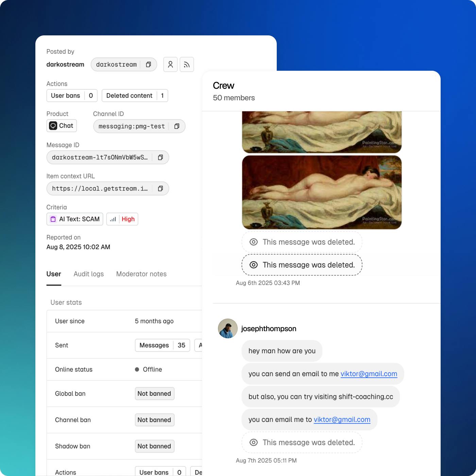Click the AI Text: SCAM criteria badge
Image resolution: width=476 pixels, height=476 pixels.
(75, 219)
